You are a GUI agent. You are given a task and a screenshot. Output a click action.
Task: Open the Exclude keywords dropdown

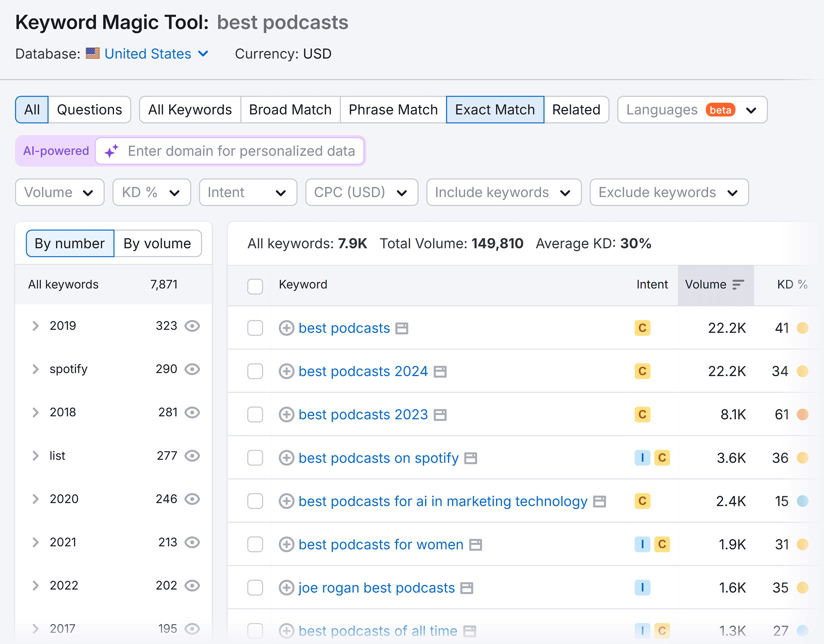pyautogui.click(x=669, y=192)
